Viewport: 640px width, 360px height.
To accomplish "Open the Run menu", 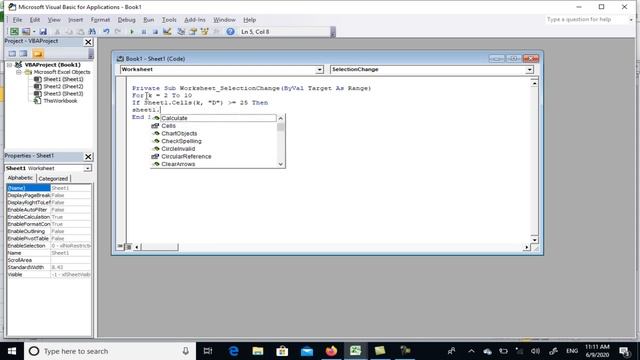I will [149, 20].
